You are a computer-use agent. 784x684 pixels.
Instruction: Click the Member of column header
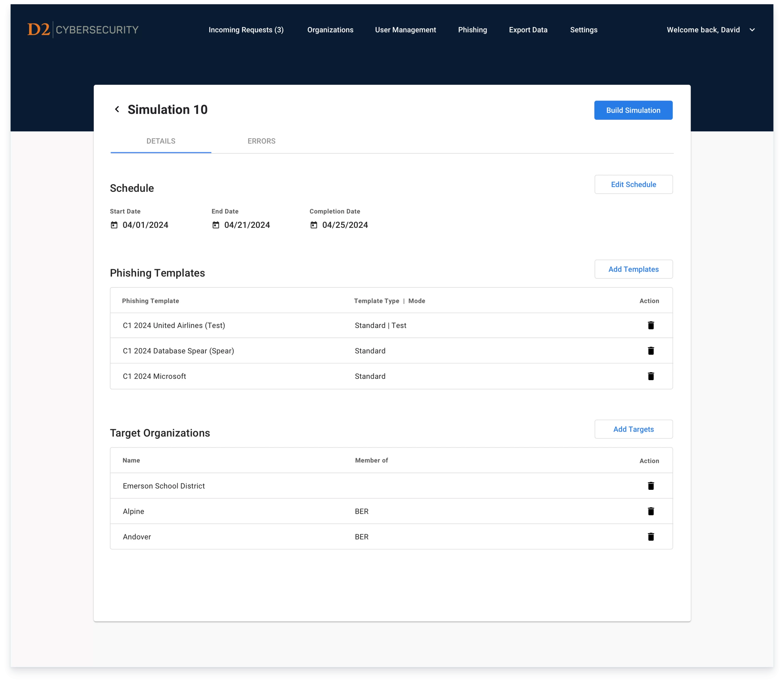[x=371, y=460]
